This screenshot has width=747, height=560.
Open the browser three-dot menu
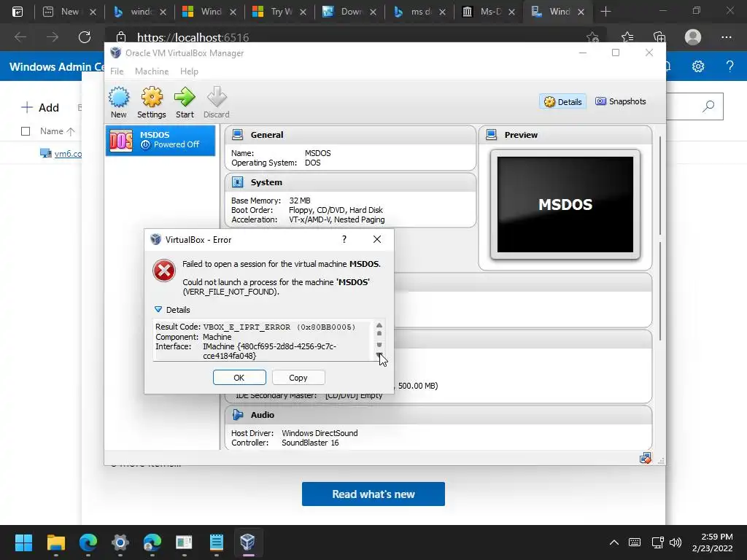point(726,37)
